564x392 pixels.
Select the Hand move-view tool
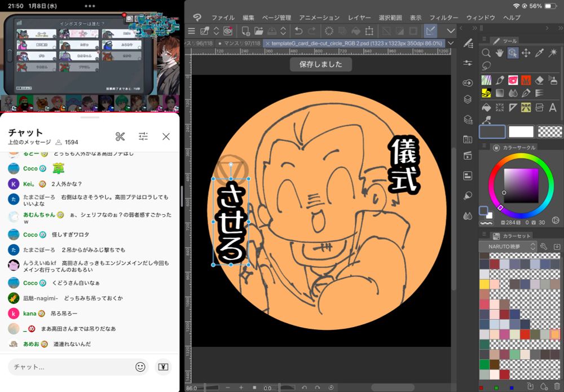coord(499,53)
